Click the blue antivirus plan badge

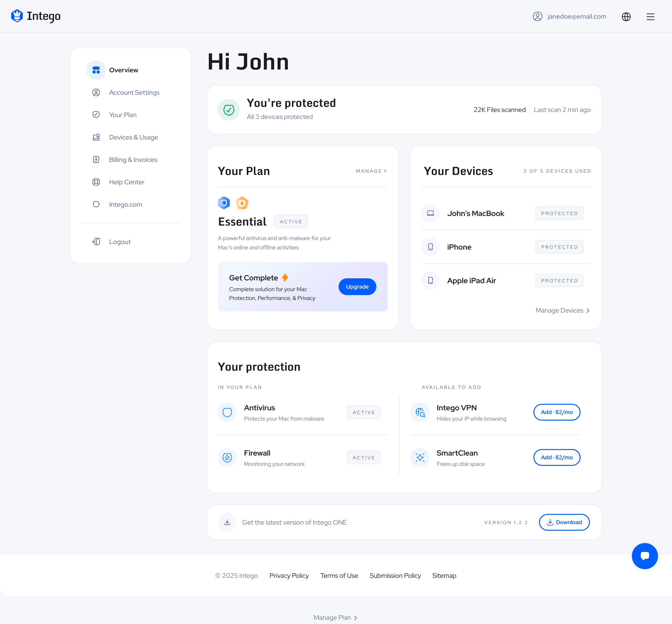224,203
